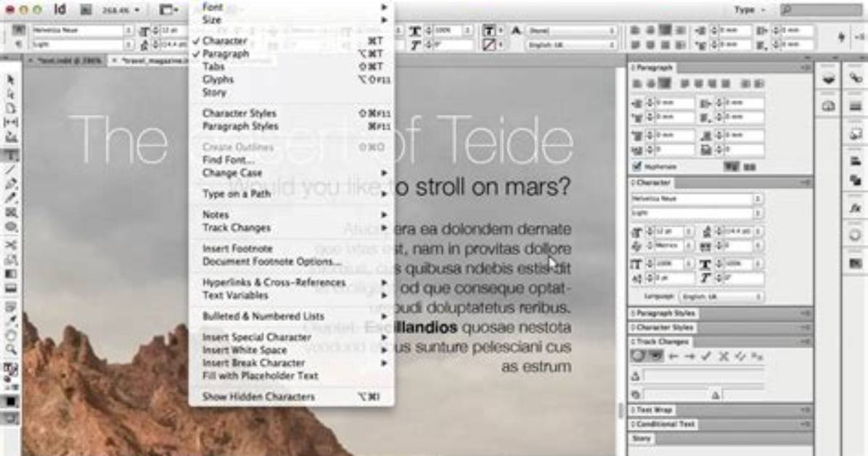Expand the Text Wrap panel
Image resolution: width=868 pixels, height=456 pixels.
point(654,410)
